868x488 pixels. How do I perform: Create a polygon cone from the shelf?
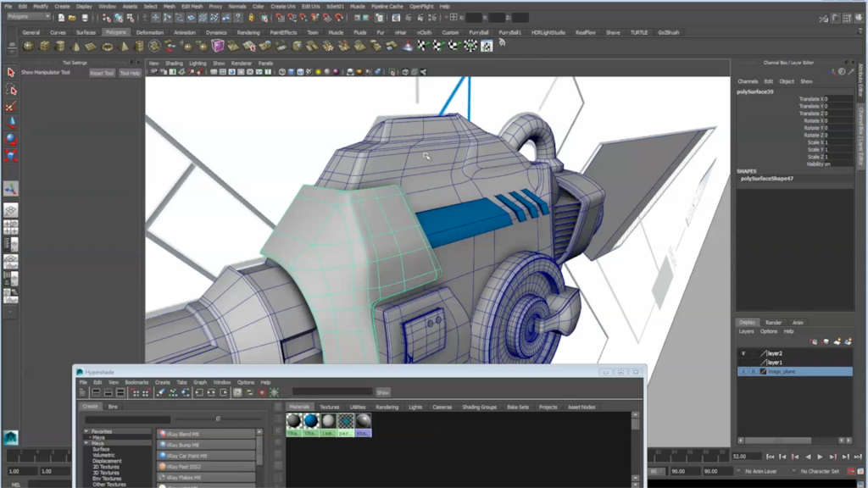coord(75,47)
